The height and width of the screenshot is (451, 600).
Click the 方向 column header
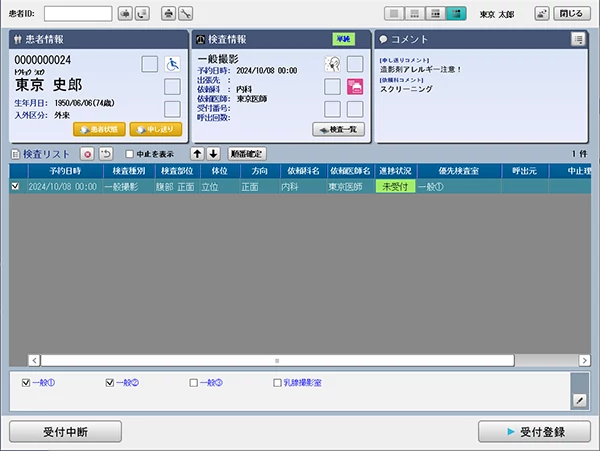(x=260, y=171)
